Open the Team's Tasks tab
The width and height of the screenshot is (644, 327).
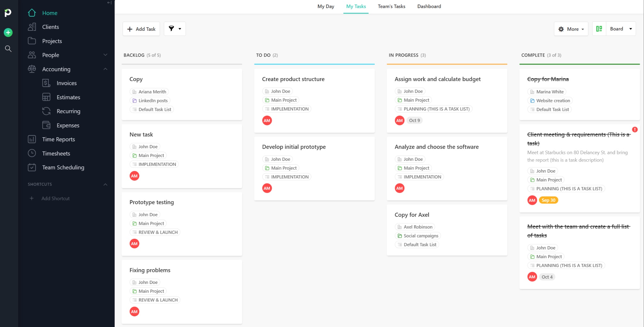coord(391,6)
